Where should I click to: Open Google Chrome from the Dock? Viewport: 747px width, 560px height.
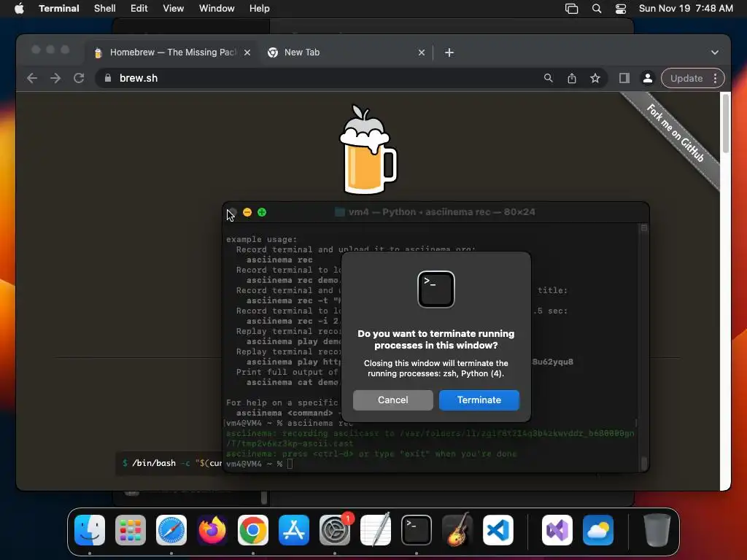coord(253,530)
